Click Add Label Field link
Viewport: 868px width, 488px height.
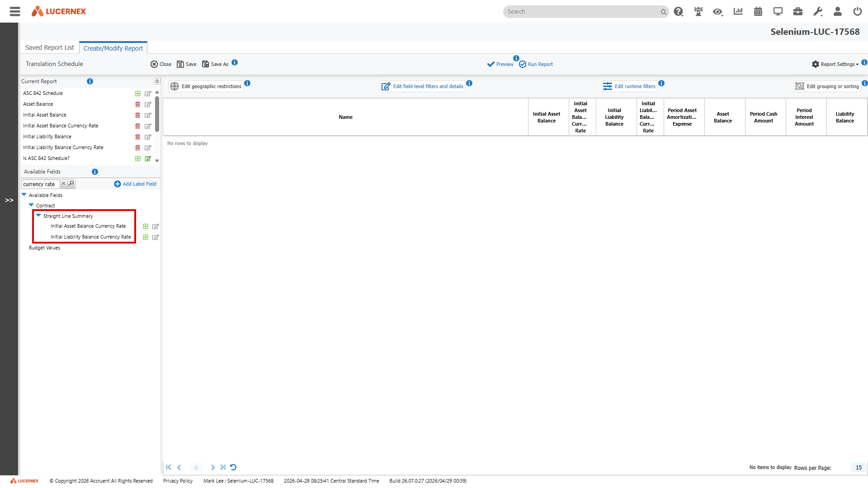click(x=135, y=184)
